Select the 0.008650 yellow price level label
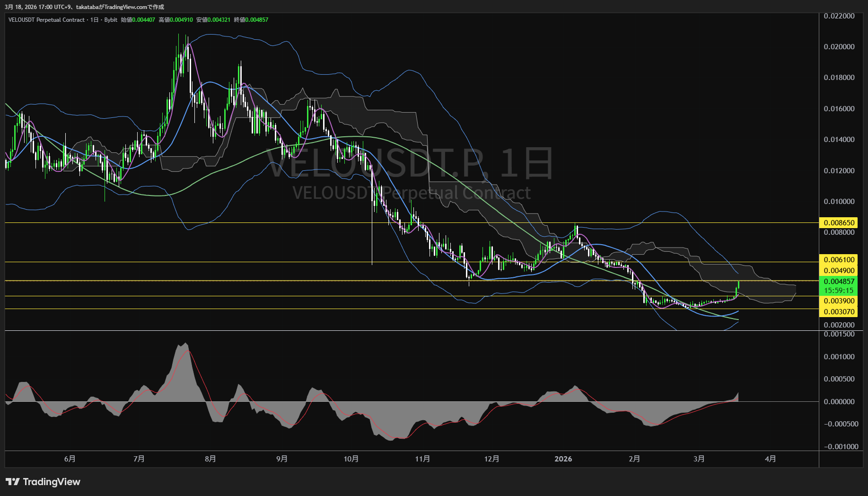The image size is (868, 496). [x=839, y=222]
